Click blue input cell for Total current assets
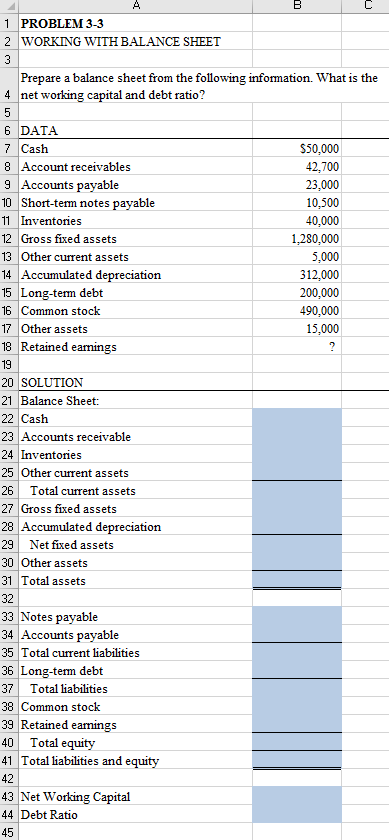Image resolution: width=389 pixels, height=840 pixels. 297,491
